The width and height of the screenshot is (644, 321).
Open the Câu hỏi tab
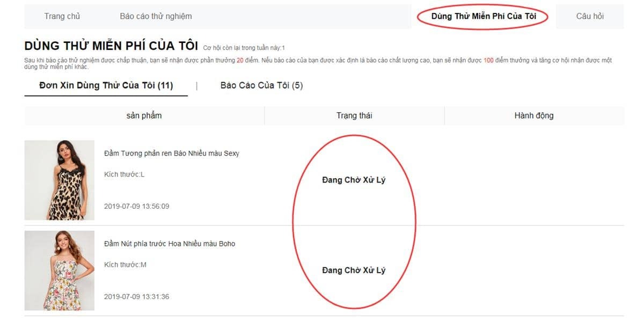pyautogui.click(x=590, y=16)
